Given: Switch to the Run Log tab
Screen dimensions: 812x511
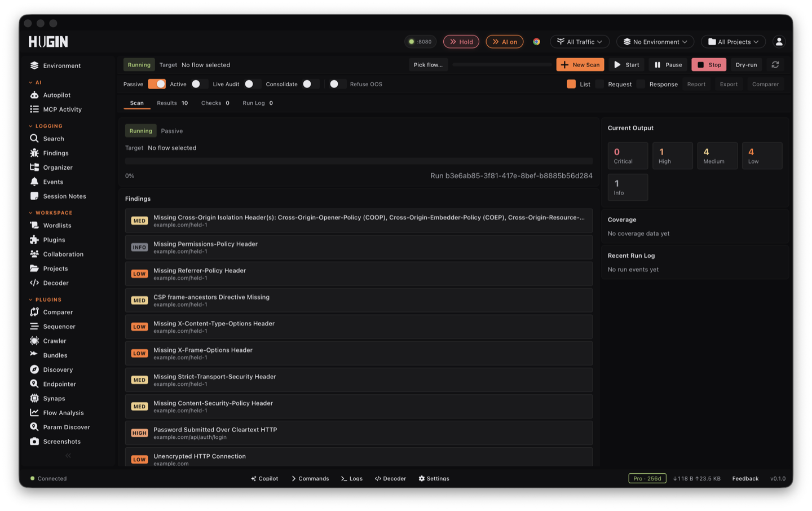Looking at the screenshot, I should tap(258, 103).
